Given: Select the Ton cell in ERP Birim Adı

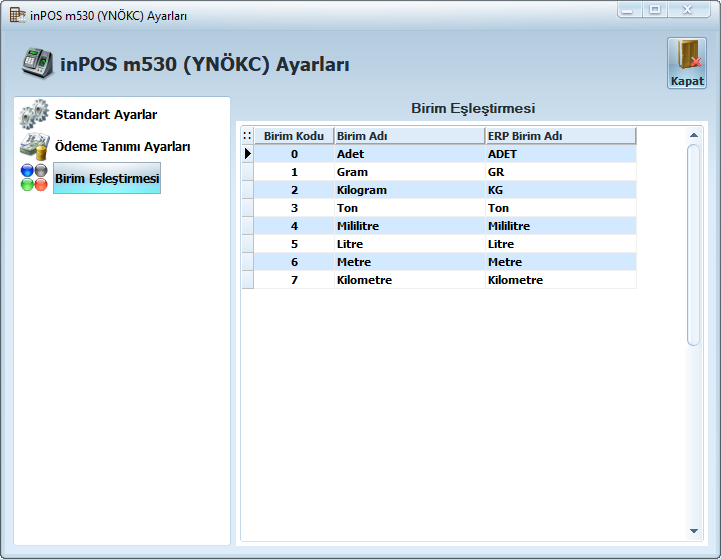Looking at the screenshot, I should point(561,208).
